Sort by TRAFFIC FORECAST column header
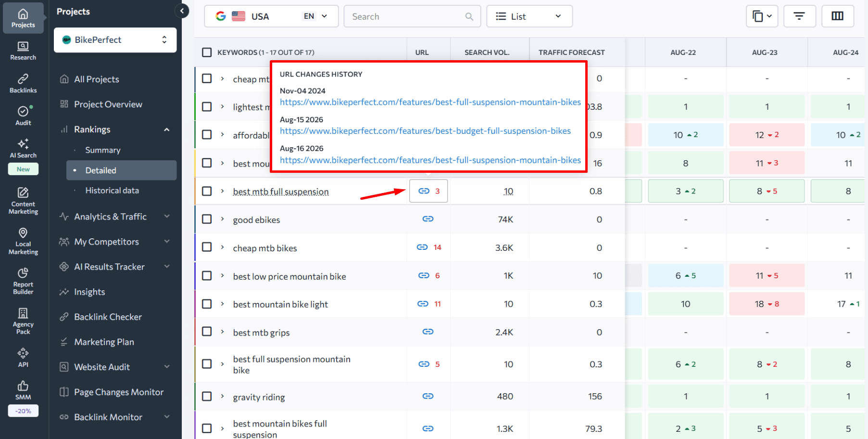The width and height of the screenshot is (868, 439). pyautogui.click(x=571, y=52)
